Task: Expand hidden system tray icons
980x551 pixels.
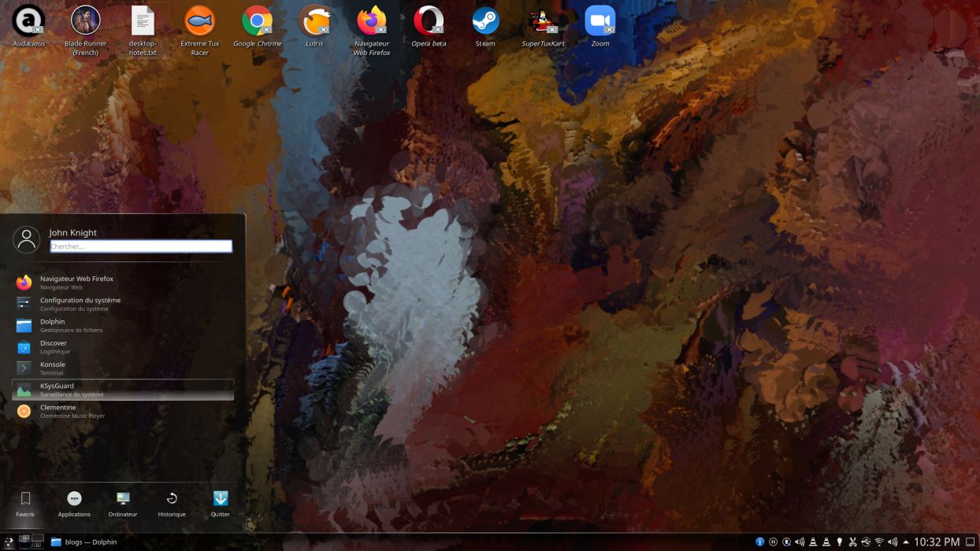Action: coord(904,542)
